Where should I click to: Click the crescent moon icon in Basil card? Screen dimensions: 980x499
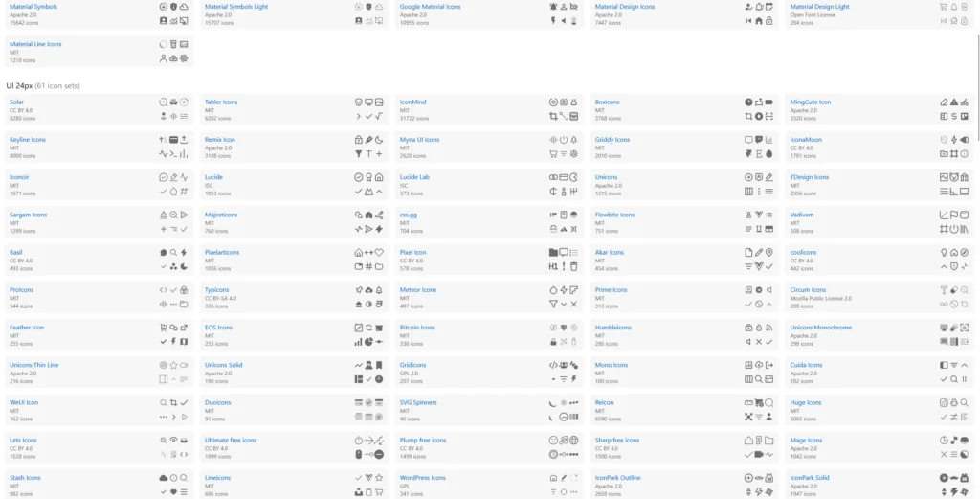184,266
